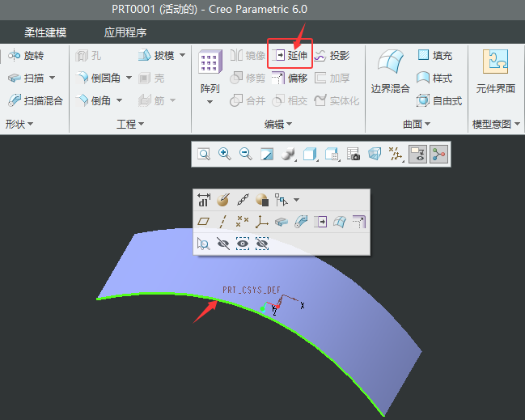This screenshot has width=525, height=420.
Task: Expand the 曲面 group menu
Action: (x=417, y=125)
